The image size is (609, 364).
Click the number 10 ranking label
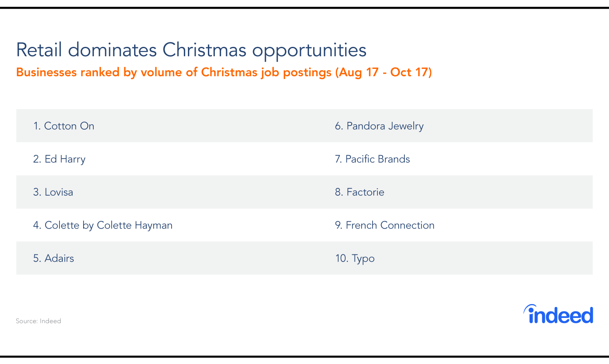342,258
